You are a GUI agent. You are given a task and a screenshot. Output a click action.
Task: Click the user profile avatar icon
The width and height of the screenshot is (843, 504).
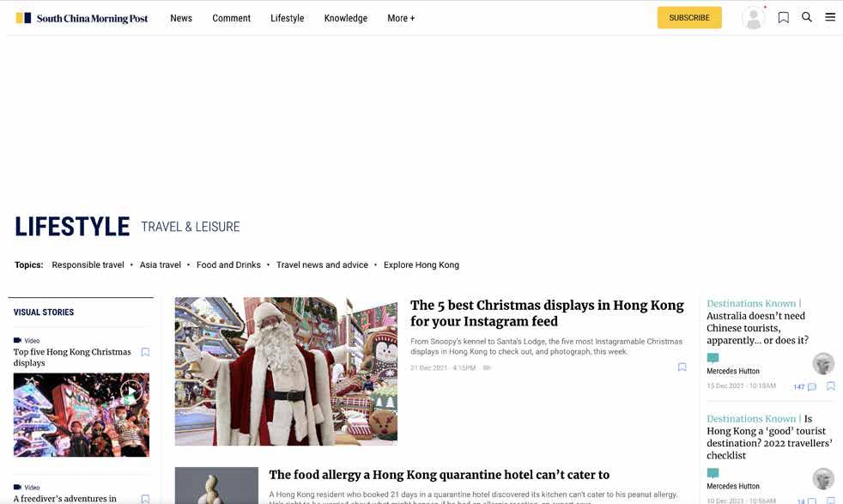[x=753, y=18]
